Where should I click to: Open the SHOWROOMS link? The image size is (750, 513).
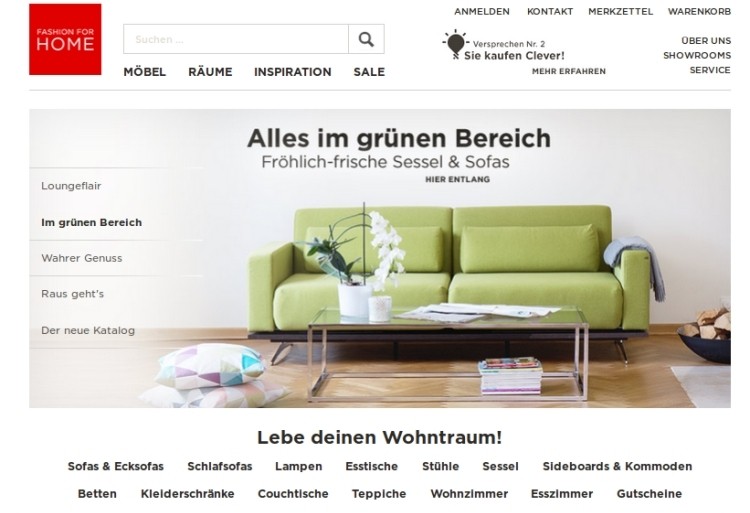pyautogui.click(x=697, y=55)
